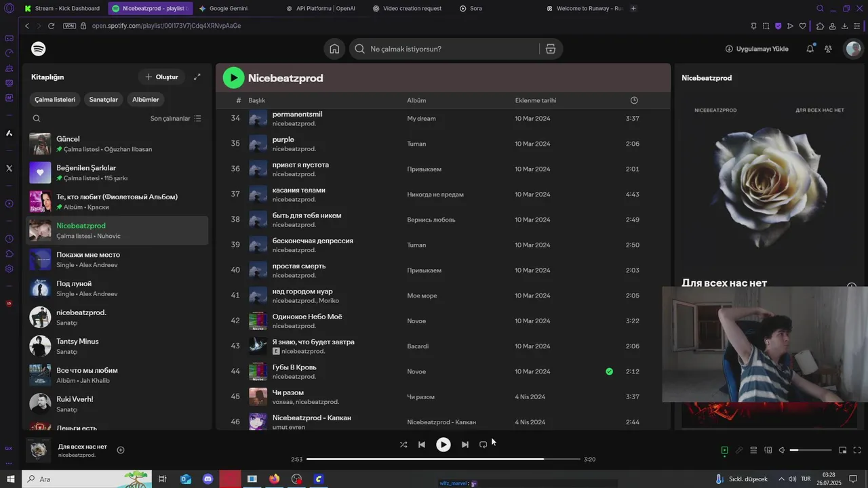The image size is (868, 488).
Task: Go to Spotify Home (house icon)
Action: coord(334,49)
